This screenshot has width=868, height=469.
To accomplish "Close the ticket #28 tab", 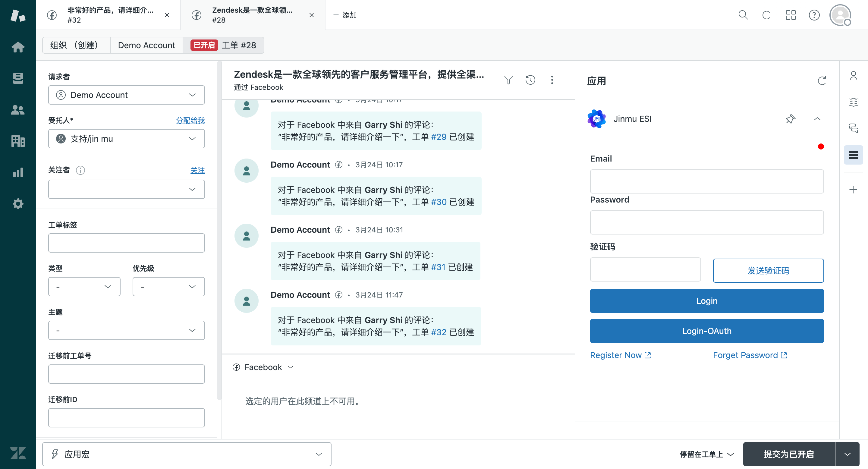I will coord(312,15).
